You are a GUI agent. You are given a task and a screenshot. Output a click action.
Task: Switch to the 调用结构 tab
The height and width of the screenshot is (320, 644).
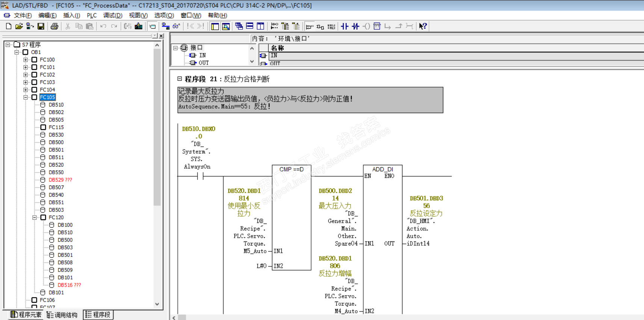point(62,315)
